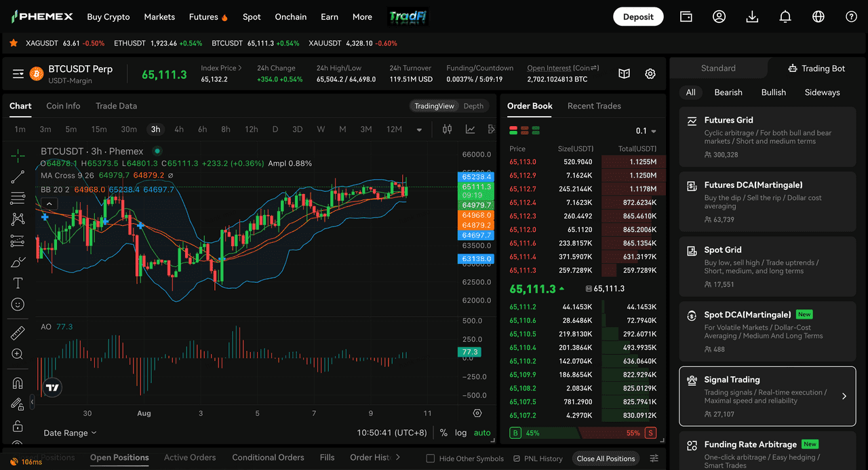The image size is (868, 470).
Task: Open the Date Range dropdown
Action: point(70,433)
